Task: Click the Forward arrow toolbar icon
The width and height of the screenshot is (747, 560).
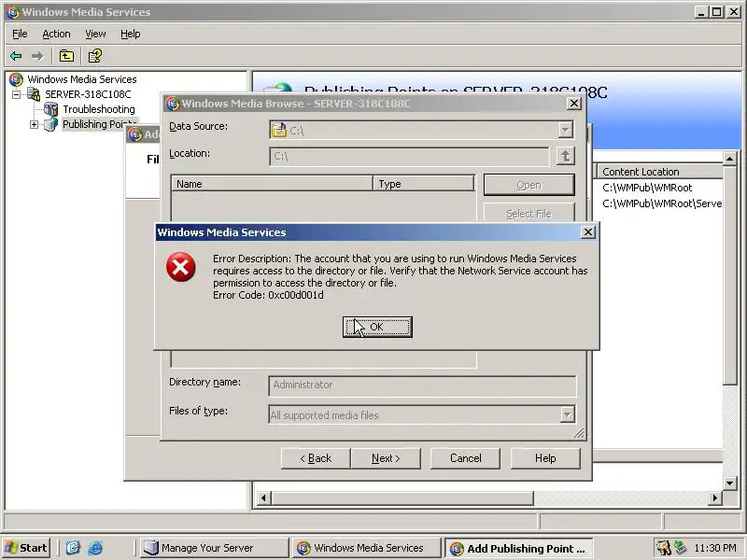Action: coord(37,56)
